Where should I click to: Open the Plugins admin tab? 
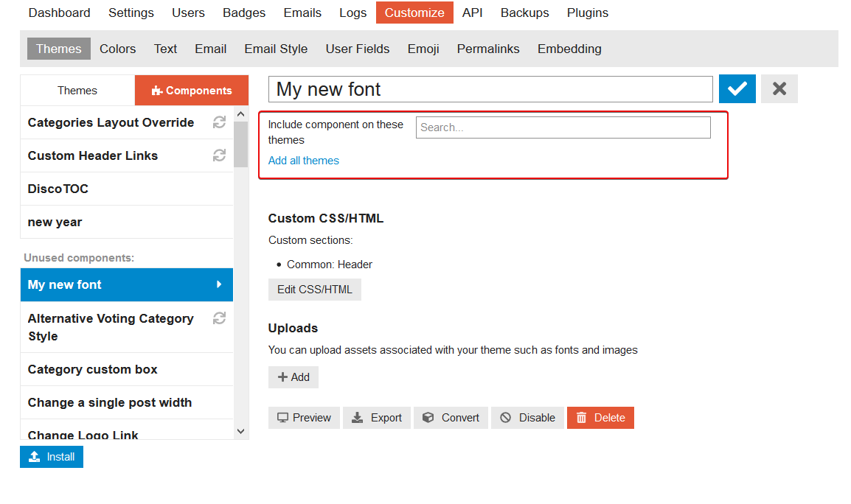click(x=588, y=13)
